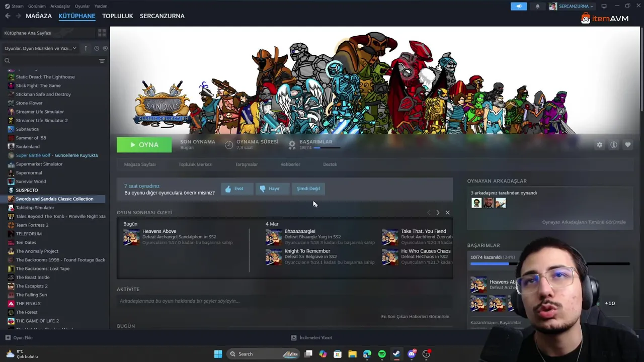Click the first friend avatar in Oynayan Arkadaşlar
Image resolution: width=644 pixels, height=362 pixels.
(476, 203)
